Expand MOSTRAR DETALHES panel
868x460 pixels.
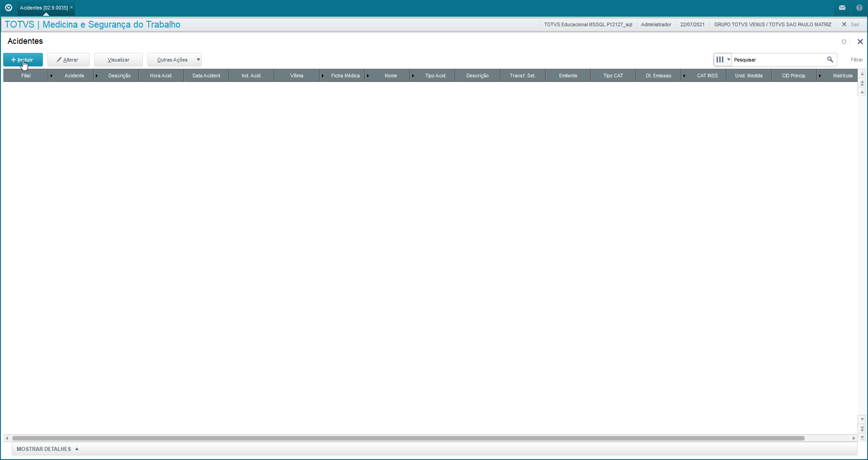(47, 449)
